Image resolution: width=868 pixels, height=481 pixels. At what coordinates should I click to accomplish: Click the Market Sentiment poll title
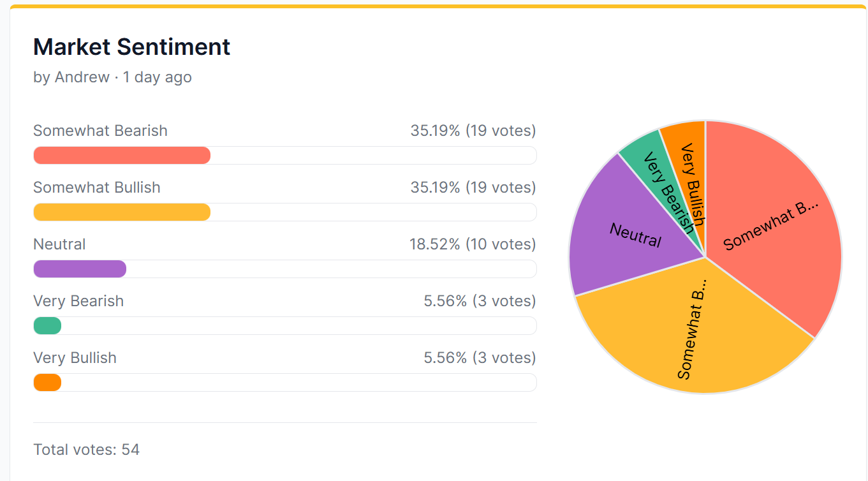[x=131, y=47]
